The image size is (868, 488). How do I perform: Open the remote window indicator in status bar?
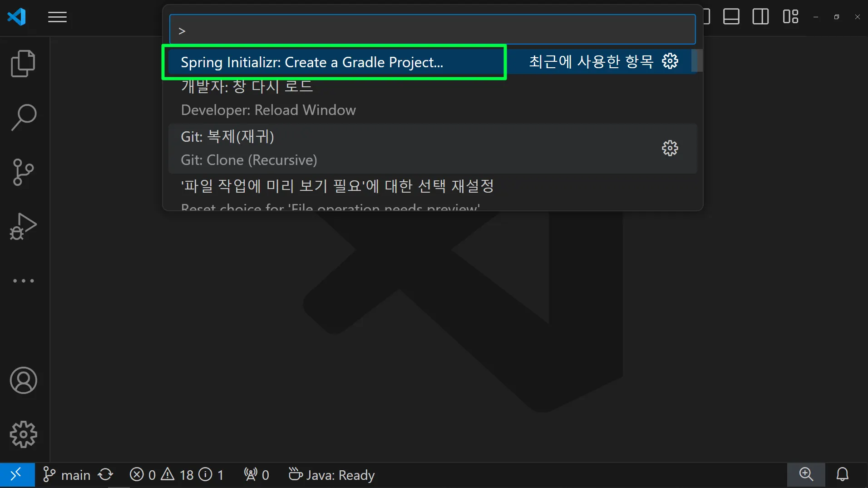click(x=17, y=475)
